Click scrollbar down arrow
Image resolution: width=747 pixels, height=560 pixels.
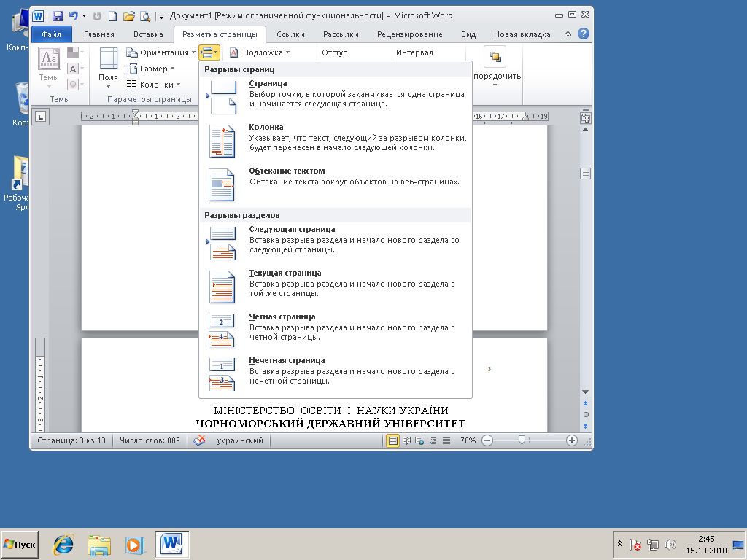[586, 392]
